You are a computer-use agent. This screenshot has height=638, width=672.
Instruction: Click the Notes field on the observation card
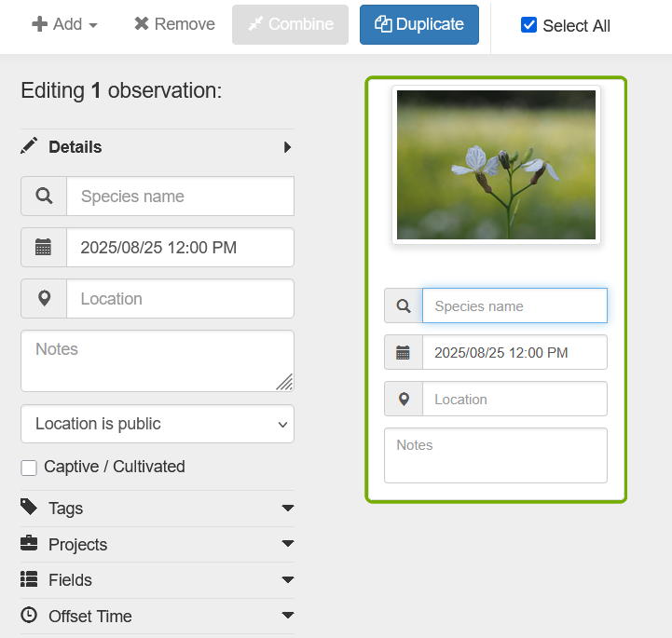click(x=496, y=455)
